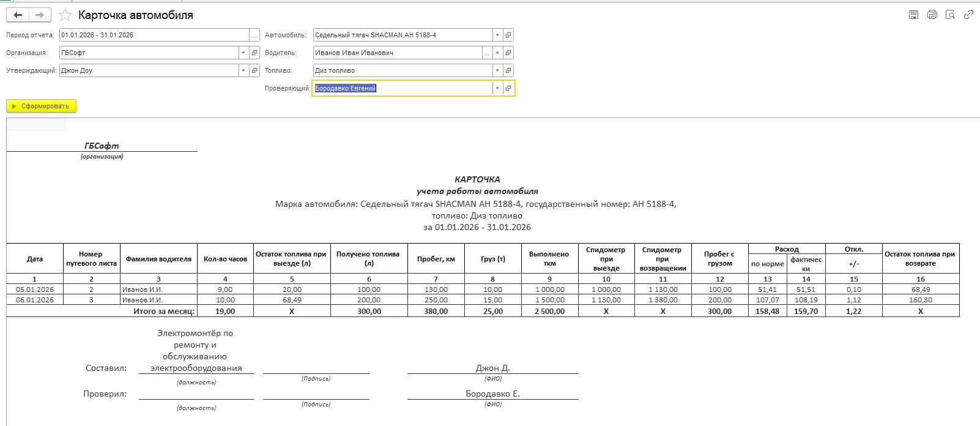The height and width of the screenshot is (426, 980).
Task: Open the Проверяющий item card
Action: pos(508,89)
